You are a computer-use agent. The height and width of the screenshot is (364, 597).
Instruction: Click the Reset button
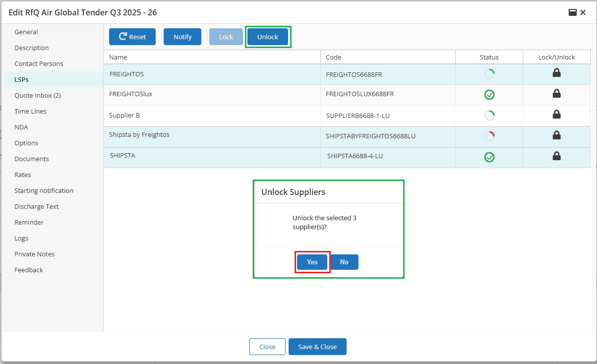132,37
